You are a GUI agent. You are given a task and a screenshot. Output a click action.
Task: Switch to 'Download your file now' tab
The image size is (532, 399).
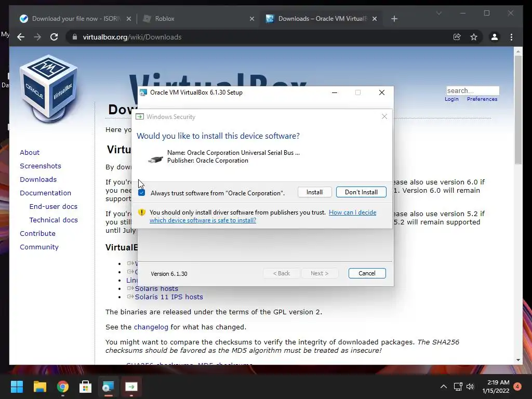coord(75,19)
